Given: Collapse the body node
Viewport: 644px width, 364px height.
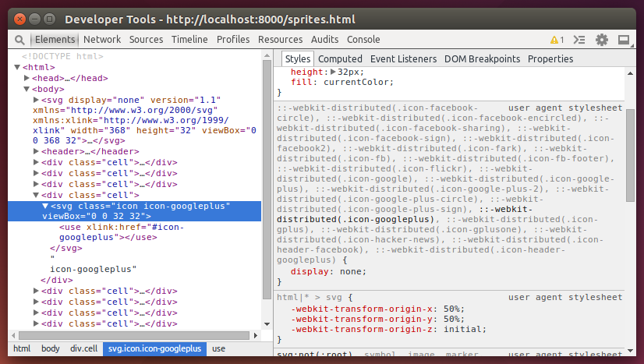Looking at the screenshot, I should pyautogui.click(x=27, y=89).
